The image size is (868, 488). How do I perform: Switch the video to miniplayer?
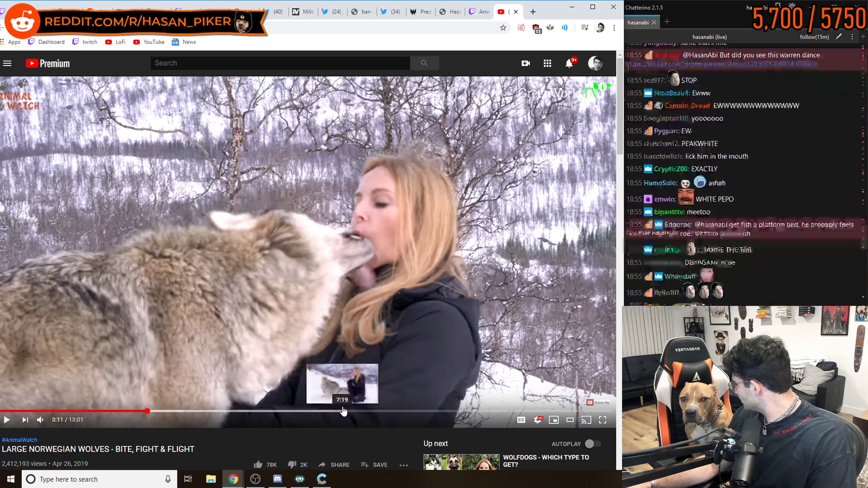(554, 420)
